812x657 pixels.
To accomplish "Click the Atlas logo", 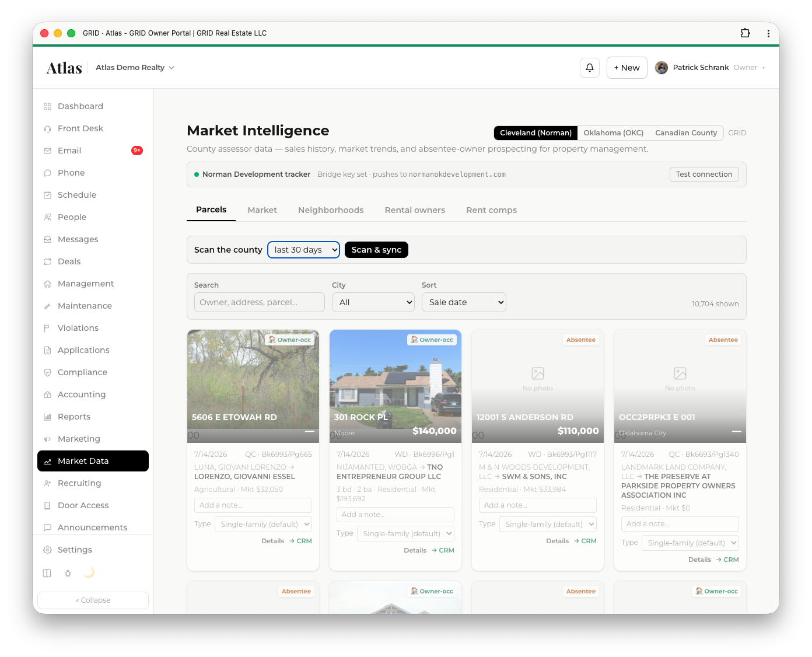I will coord(64,68).
